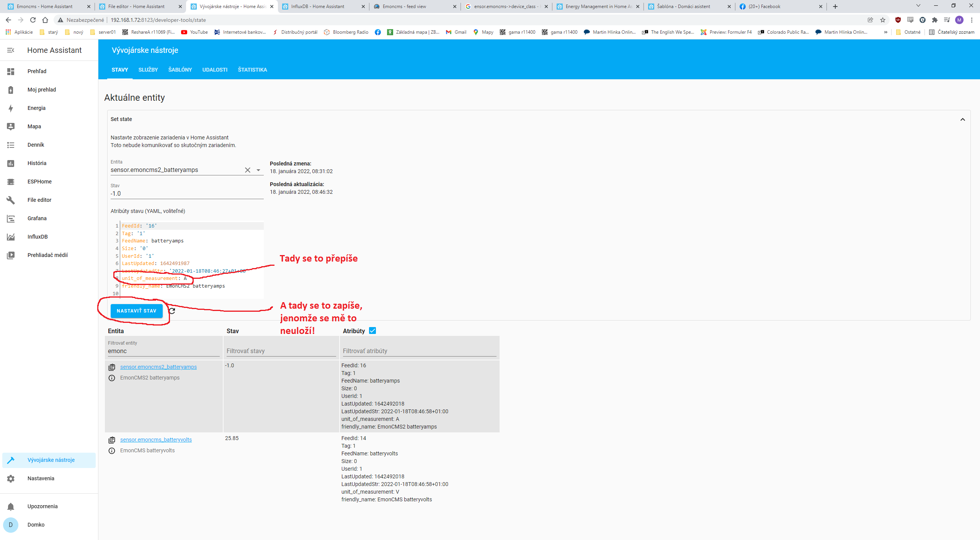Open Chrome three-dot menu
This screenshot has height=540, width=980.
[x=972, y=20]
